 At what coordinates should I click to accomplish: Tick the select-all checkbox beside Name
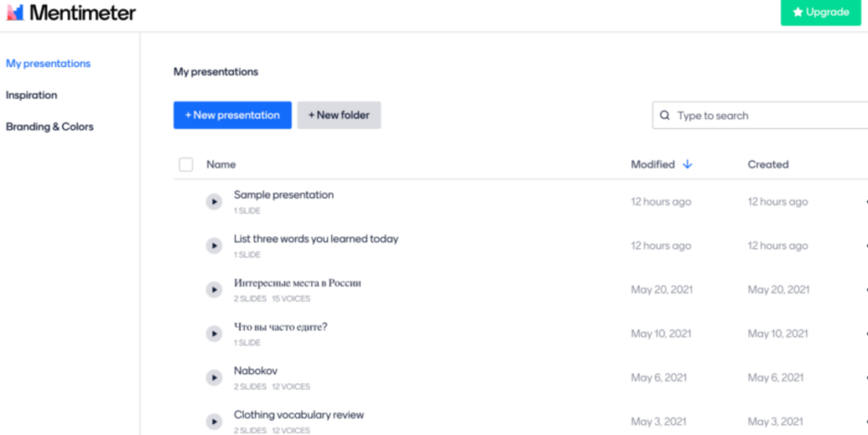pyautogui.click(x=186, y=165)
